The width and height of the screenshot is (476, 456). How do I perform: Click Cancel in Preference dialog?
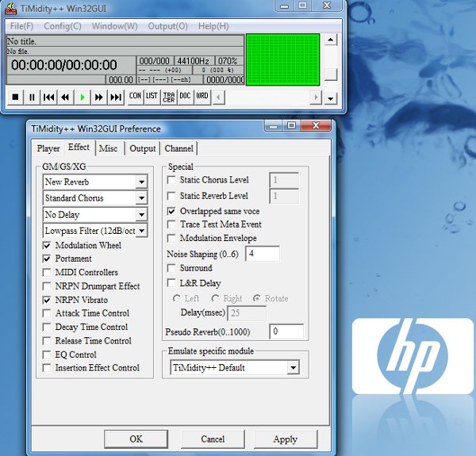tap(213, 439)
